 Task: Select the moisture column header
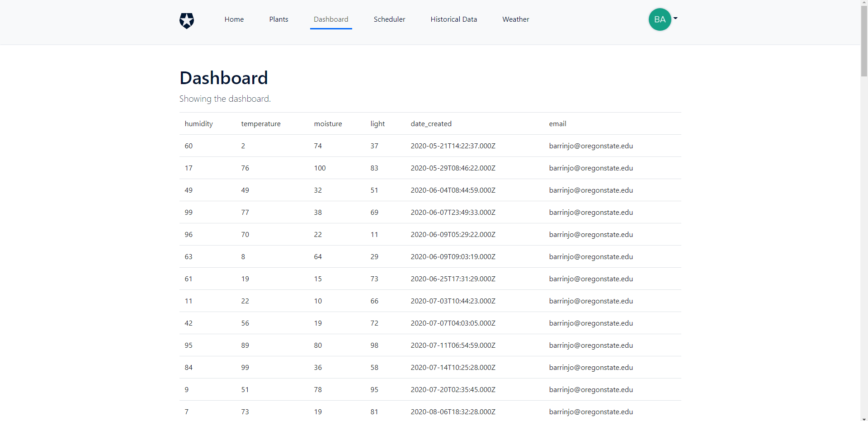click(328, 124)
